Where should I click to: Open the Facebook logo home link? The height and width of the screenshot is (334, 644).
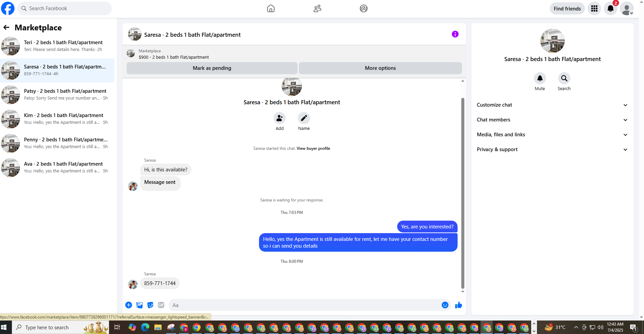pyautogui.click(x=8, y=8)
